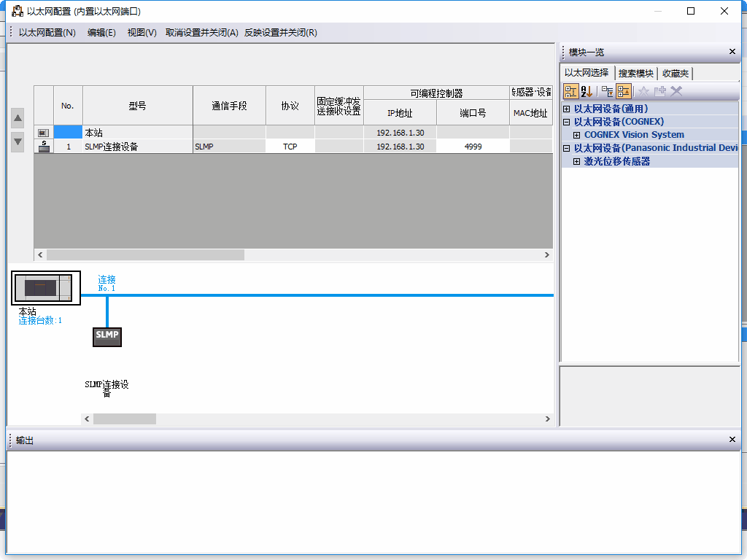Click the move row down arrow
Image resolution: width=747 pixels, height=560 pixels.
coord(18,141)
